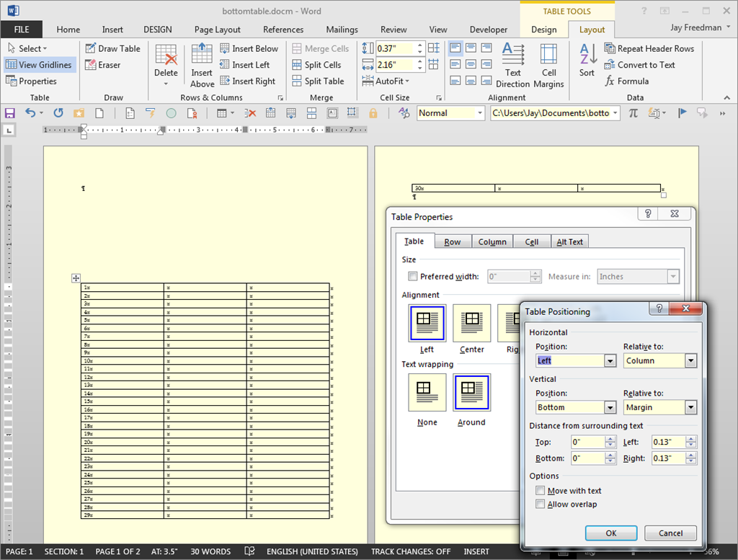This screenshot has width=738, height=560.
Task: Click the Sort button
Action: pyautogui.click(x=587, y=61)
